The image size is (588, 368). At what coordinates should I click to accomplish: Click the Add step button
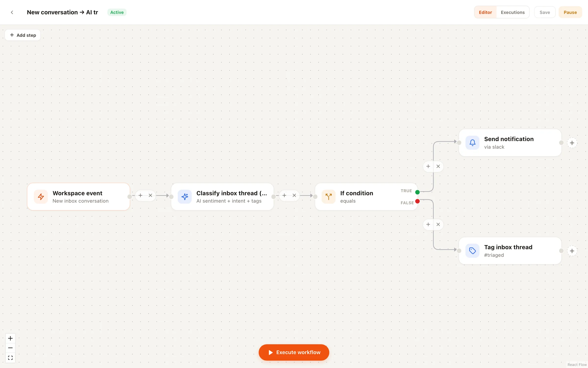point(23,35)
